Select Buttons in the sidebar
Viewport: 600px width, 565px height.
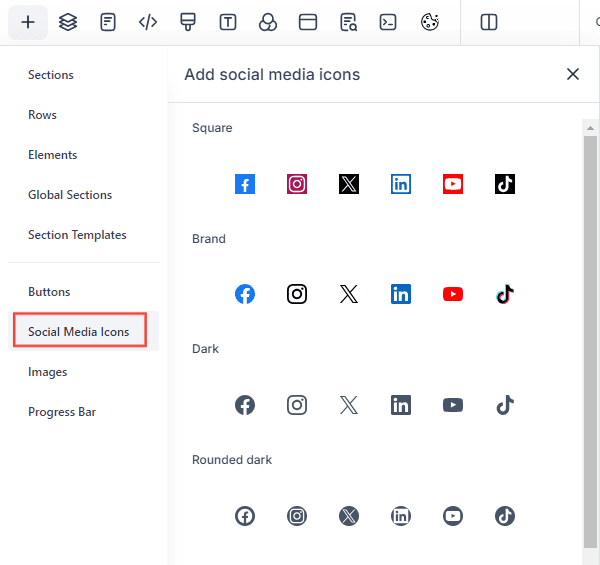click(49, 292)
